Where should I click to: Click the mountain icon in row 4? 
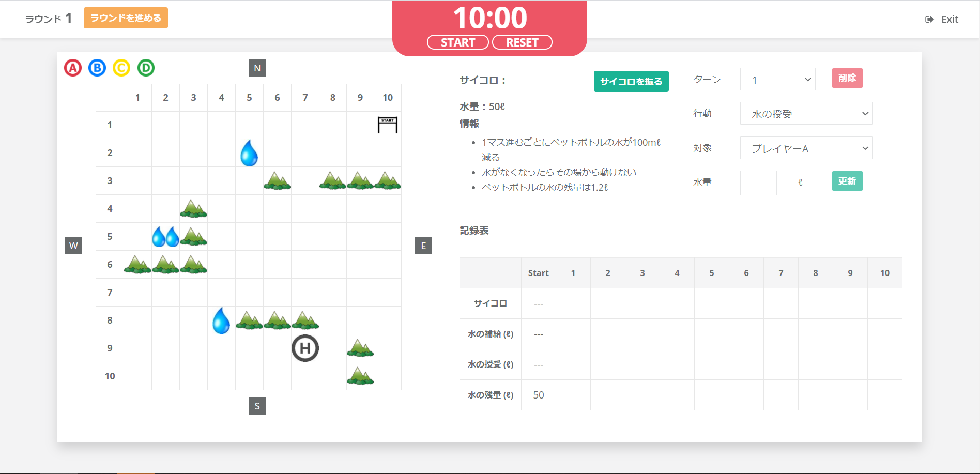[193, 209]
